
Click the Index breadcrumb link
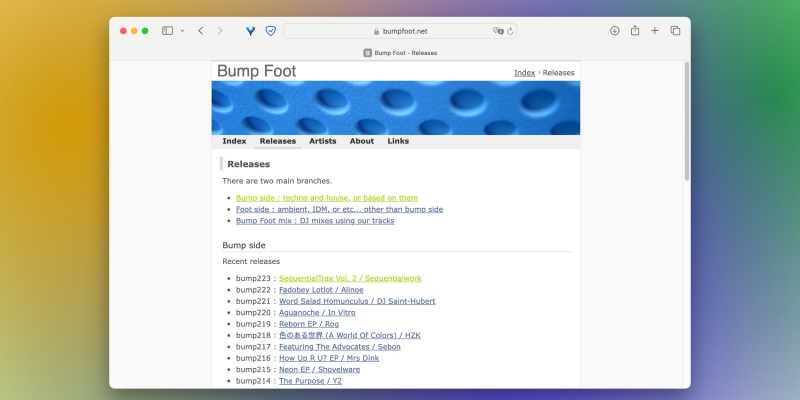coord(524,73)
